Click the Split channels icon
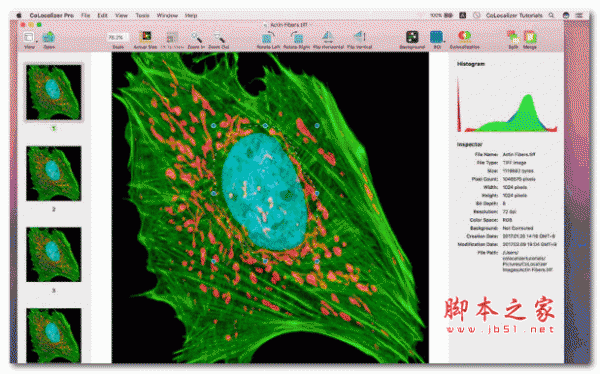The width and height of the screenshot is (600, 374). tap(513, 37)
